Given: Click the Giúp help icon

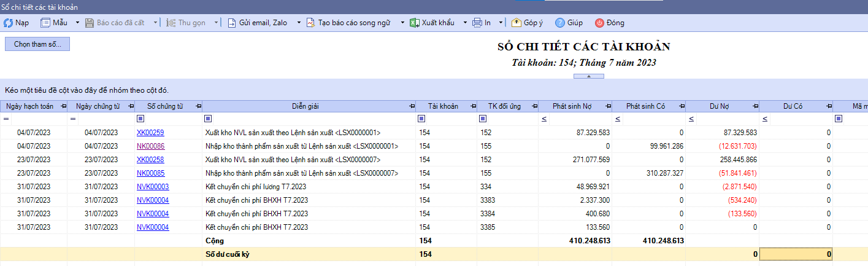Looking at the screenshot, I should (559, 23).
